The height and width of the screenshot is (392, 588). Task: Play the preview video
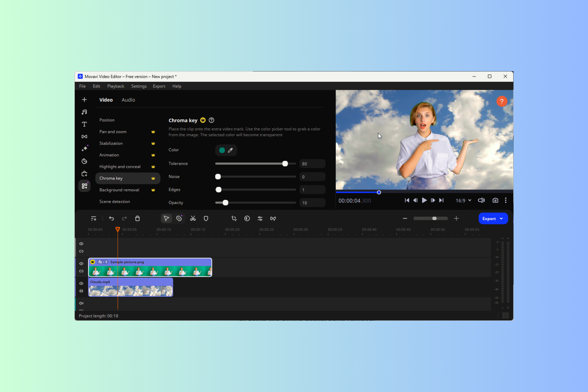(x=424, y=200)
